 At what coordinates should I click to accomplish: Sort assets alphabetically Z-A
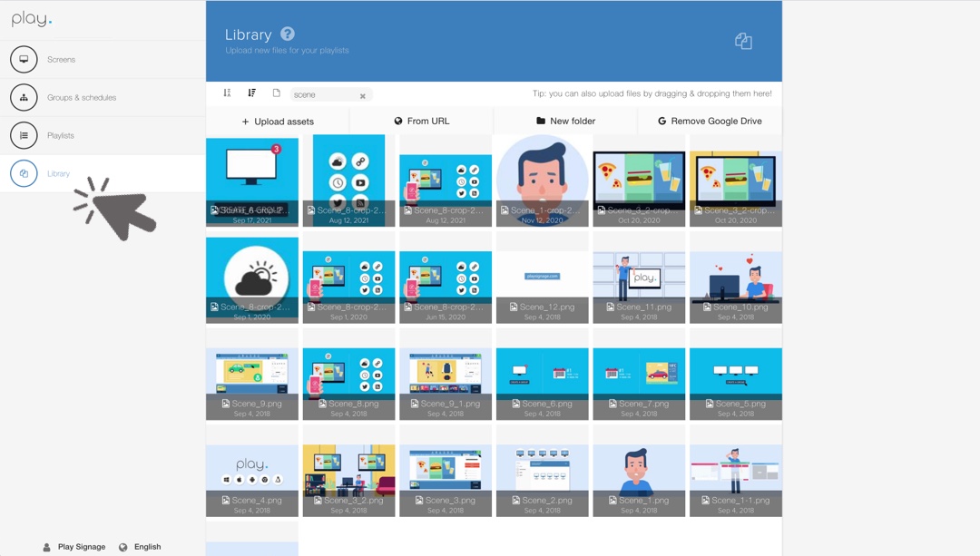point(227,93)
